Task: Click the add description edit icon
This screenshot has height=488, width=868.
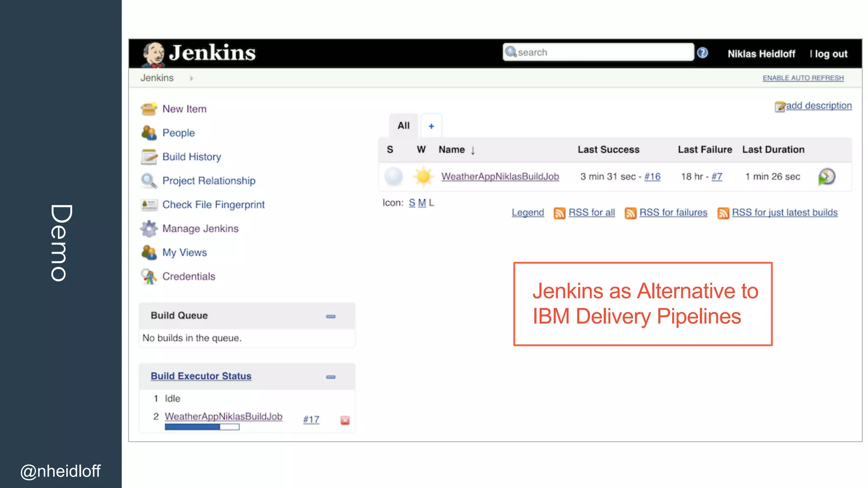Action: (x=780, y=107)
